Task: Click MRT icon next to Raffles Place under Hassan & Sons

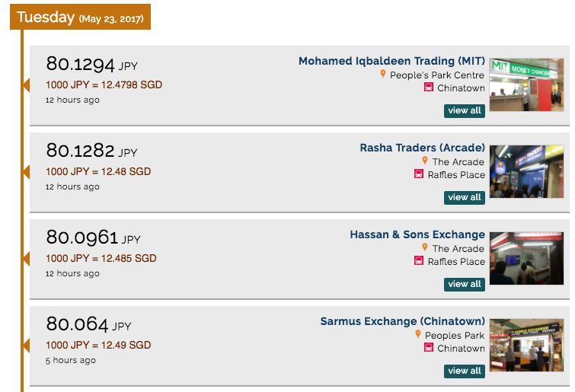Action: click(419, 261)
